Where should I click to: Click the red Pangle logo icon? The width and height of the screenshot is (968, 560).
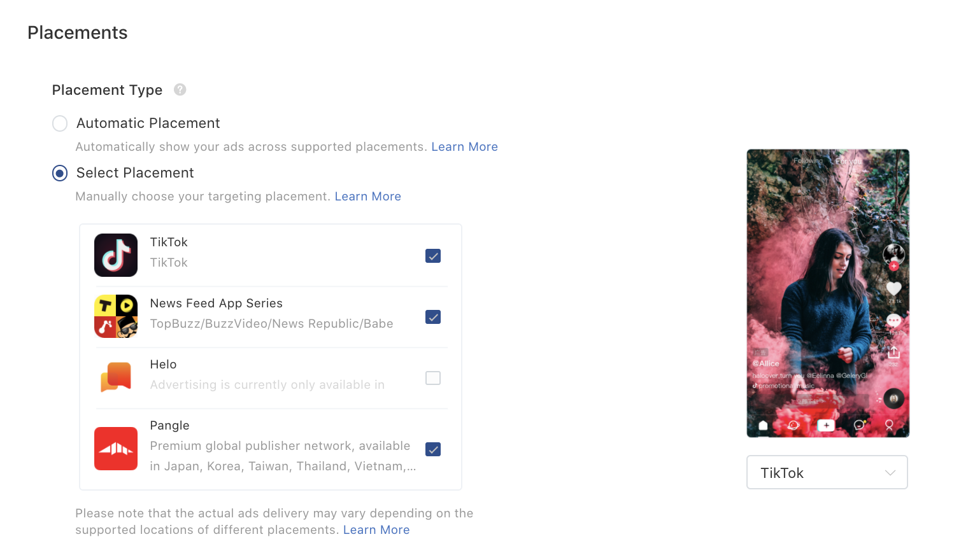pos(116,449)
